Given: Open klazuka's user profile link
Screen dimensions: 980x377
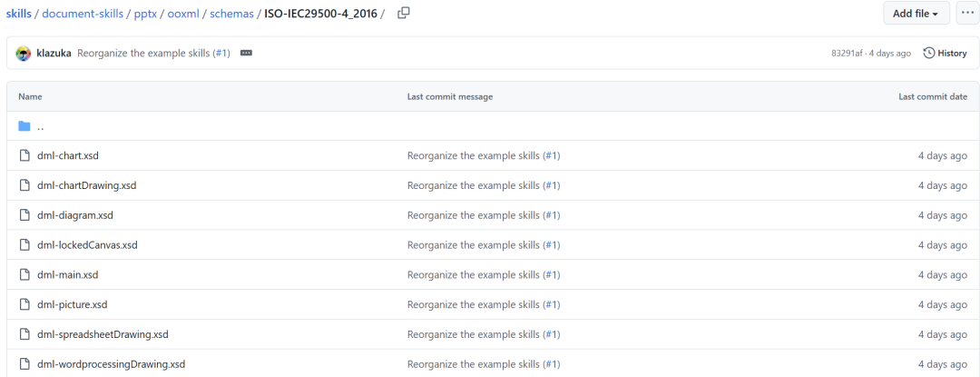Looking at the screenshot, I should [x=54, y=53].
